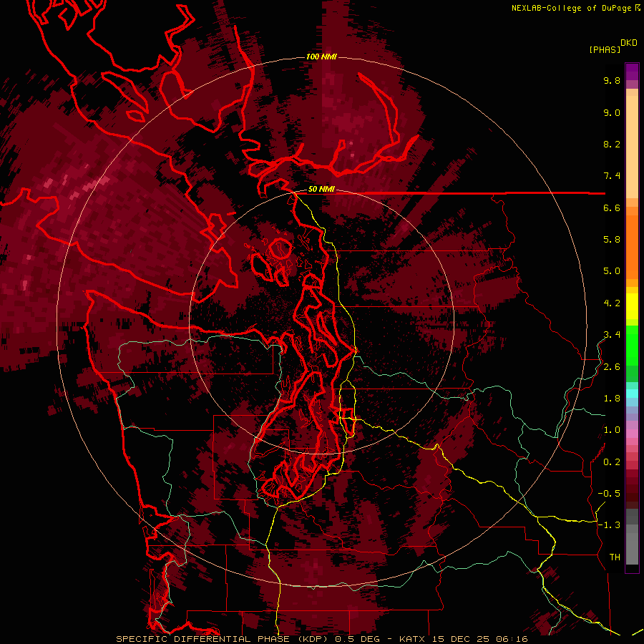This screenshot has width=644, height=644.
Task: Click the [PHAS] legend label
Action: pyautogui.click(x=605, y=49)
